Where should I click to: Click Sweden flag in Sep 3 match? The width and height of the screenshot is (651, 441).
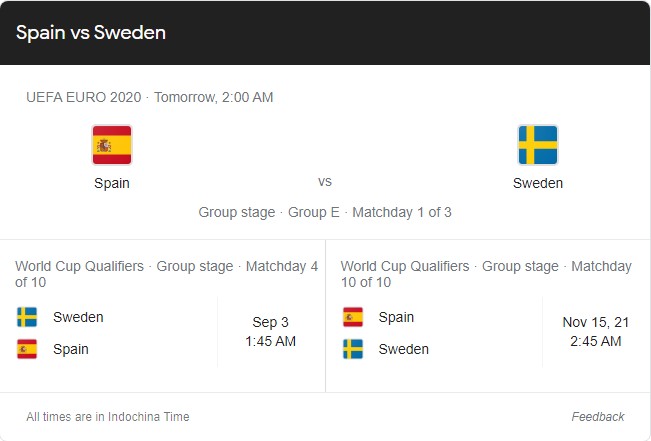pos(27,317)
